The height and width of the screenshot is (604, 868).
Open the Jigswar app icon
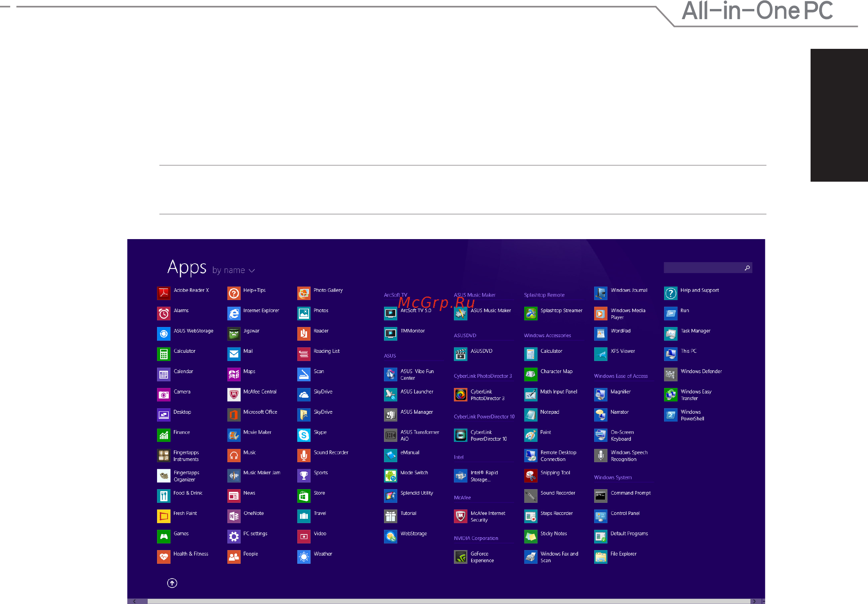(x=234, y=334)
